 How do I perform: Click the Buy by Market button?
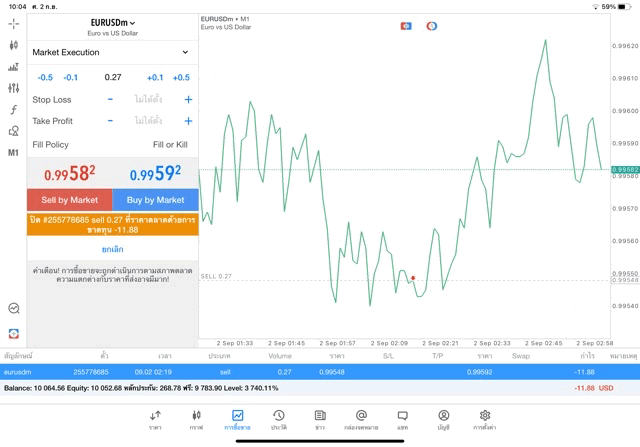point(156,200)
